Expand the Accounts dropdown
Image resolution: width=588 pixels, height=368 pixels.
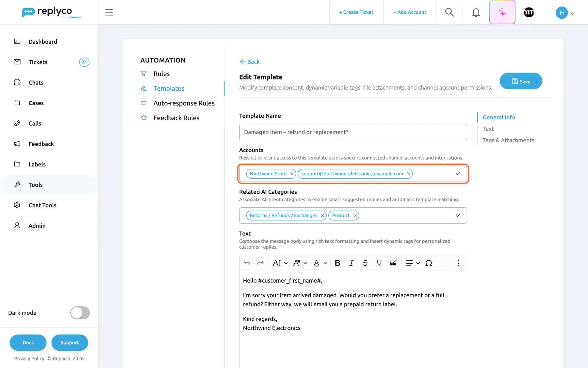pos(457,174)
